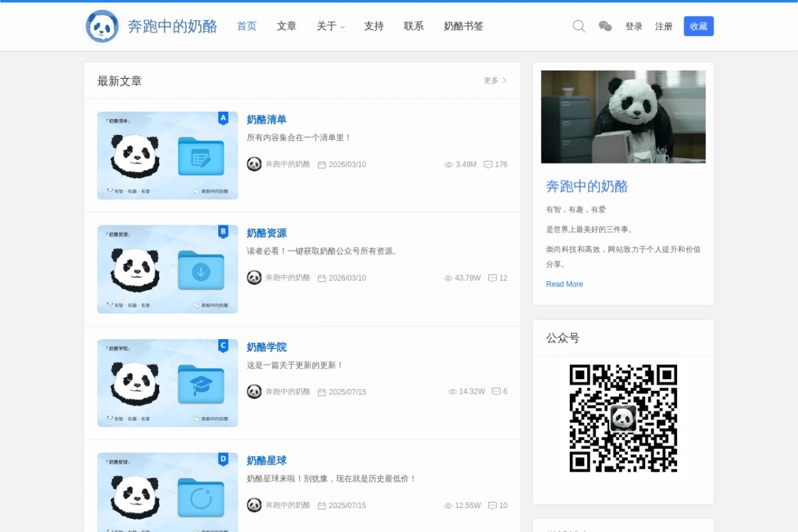Click the 奶酪清单 article title

pos(267,120)
